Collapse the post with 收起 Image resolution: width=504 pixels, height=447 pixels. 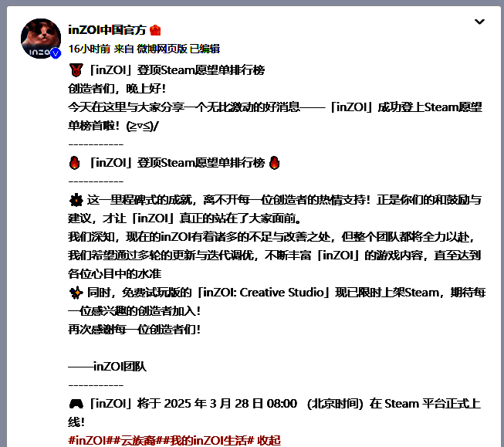(269, 440)
